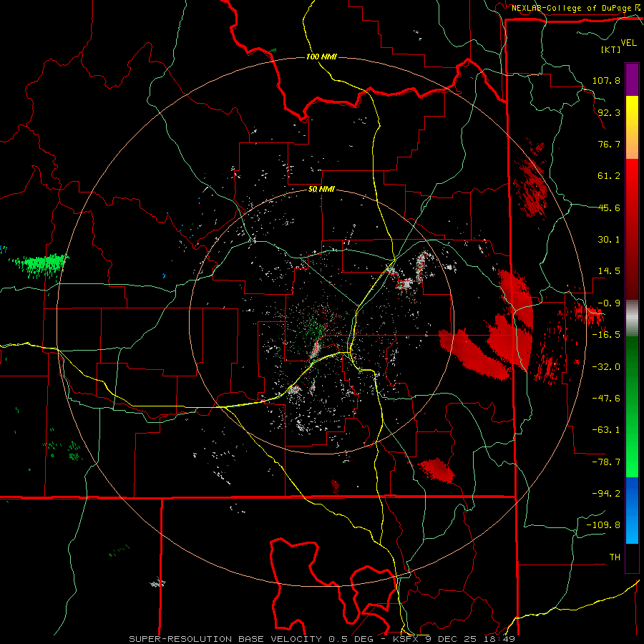Pick the green inbound segment of color bar
Viewport: 644px width, 644px height.
pos(632,406)
